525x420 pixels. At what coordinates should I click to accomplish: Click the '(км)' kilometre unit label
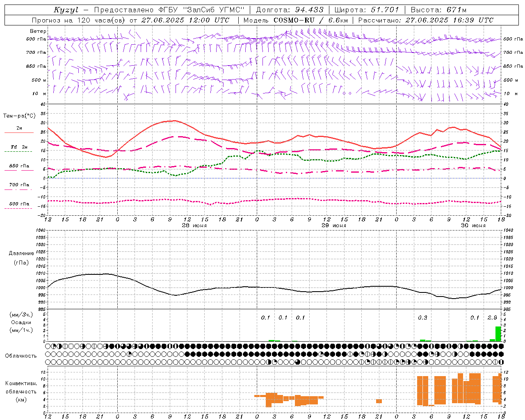(21, 399)
